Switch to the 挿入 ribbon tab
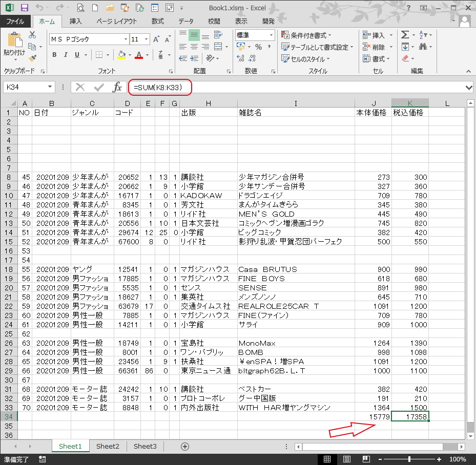This screenshot has width=476, height=465. pyautogui.click(x=75, y=21)
